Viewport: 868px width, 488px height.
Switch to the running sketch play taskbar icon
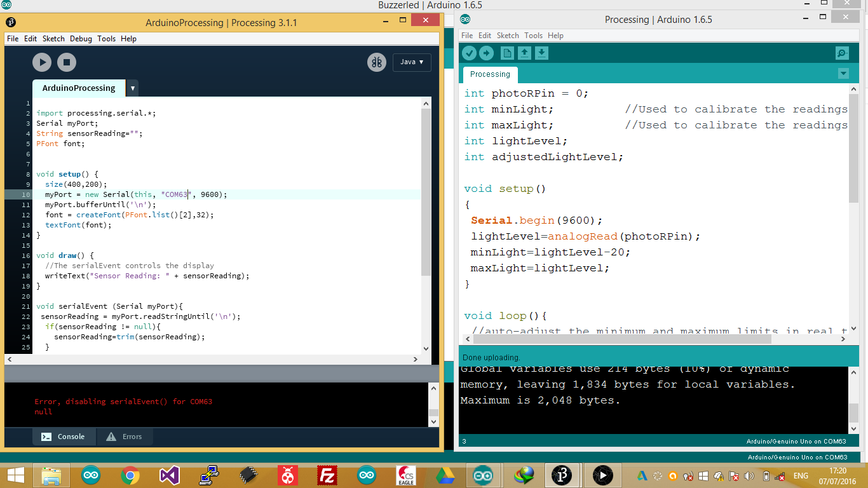tap(603, 475)
